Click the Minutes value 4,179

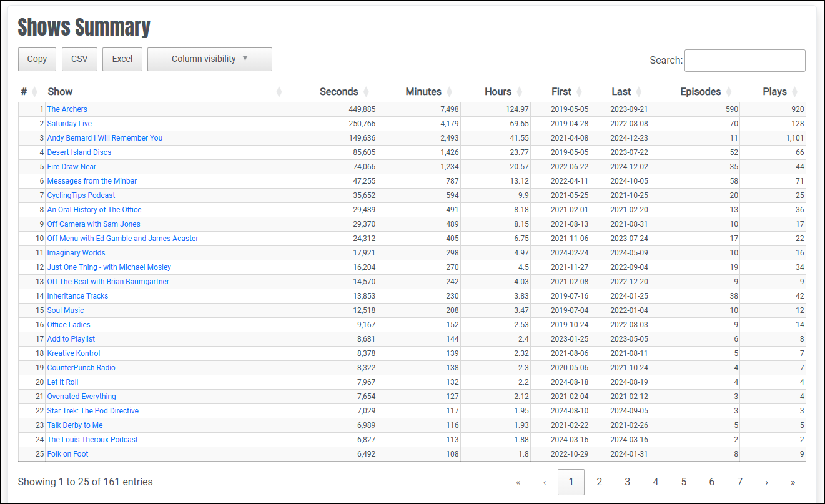450,124
